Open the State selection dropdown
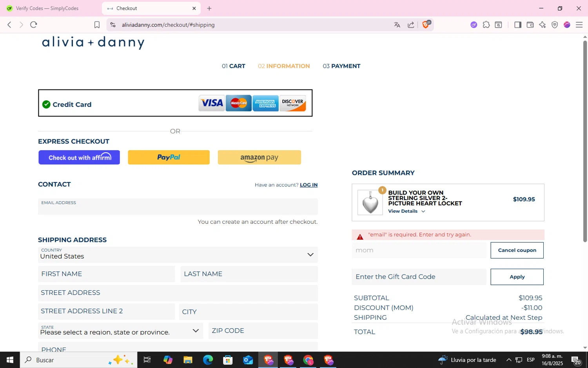Viewport: 588px width, 368px height. click(121, 331)
